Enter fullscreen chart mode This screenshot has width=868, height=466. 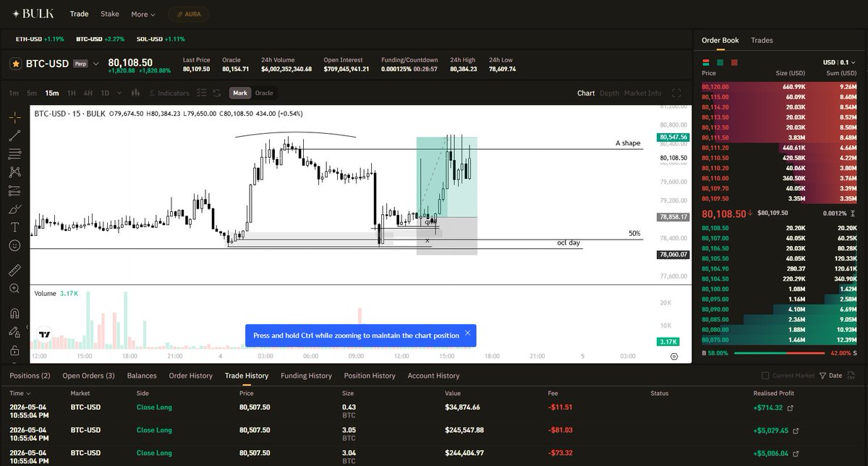(676, 93)
